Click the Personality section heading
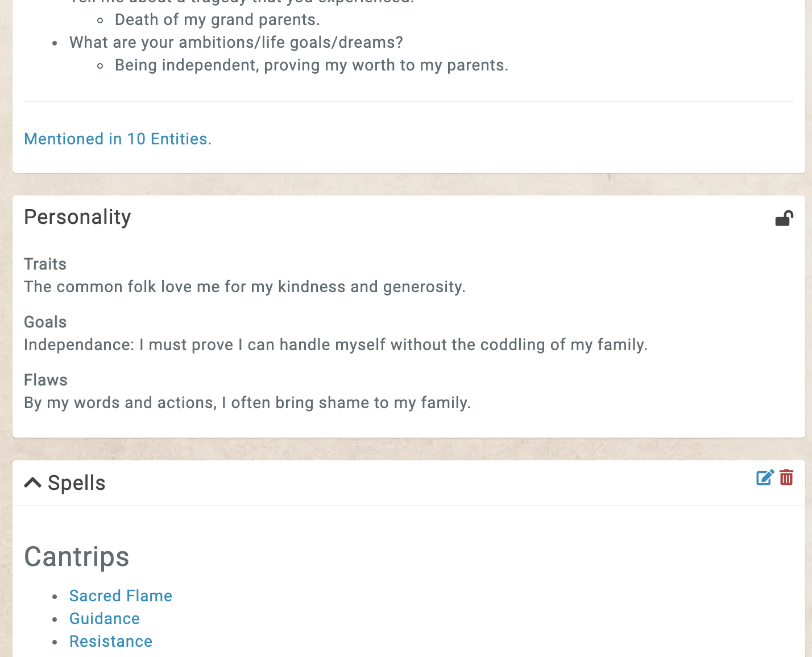Screen dimensions: 812x657 pos(77,217)
